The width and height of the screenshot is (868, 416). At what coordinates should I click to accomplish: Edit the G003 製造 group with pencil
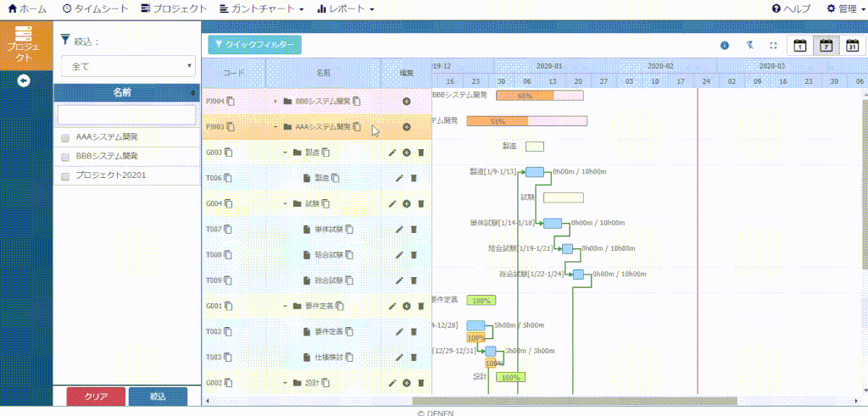pyautogui.click(x=392, y=153)
